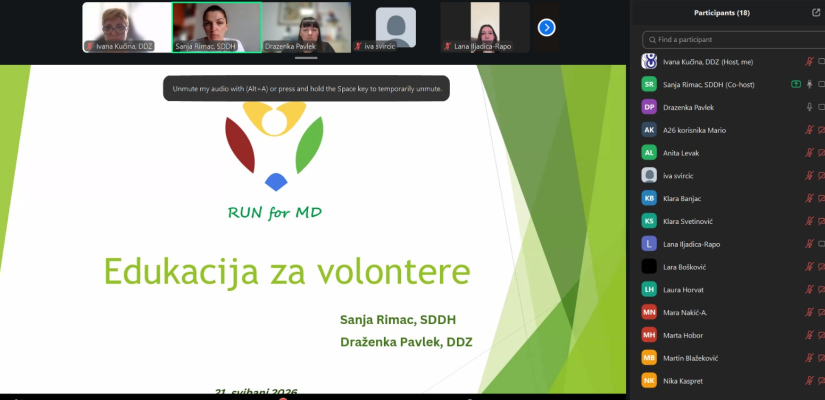
Task: Click the LH avatar of Laura Horvat
Action: (x=649, y=289)
